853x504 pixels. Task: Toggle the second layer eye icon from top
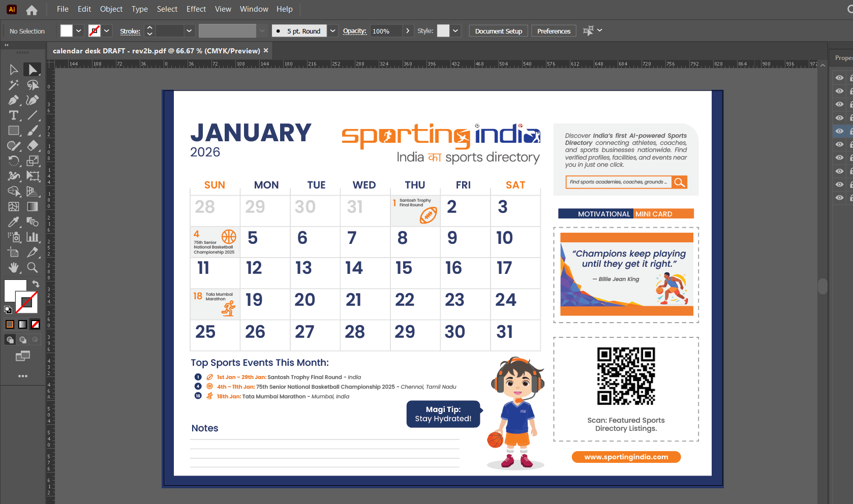pos(839,91)
